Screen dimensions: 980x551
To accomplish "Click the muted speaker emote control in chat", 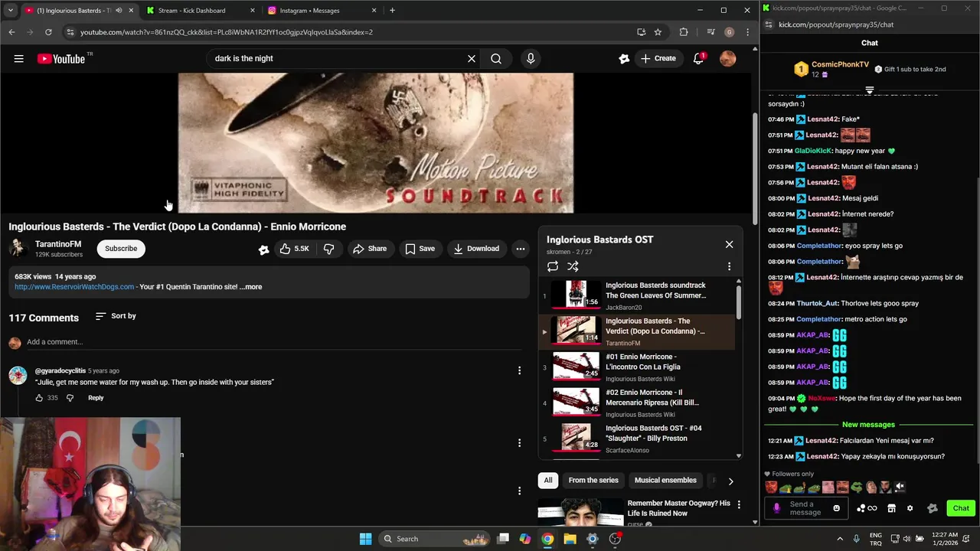I will coord(900,487).
